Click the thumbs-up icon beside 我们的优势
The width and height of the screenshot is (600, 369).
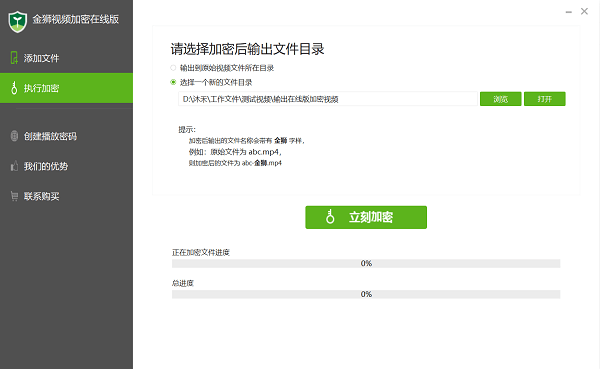pos(14,166)
